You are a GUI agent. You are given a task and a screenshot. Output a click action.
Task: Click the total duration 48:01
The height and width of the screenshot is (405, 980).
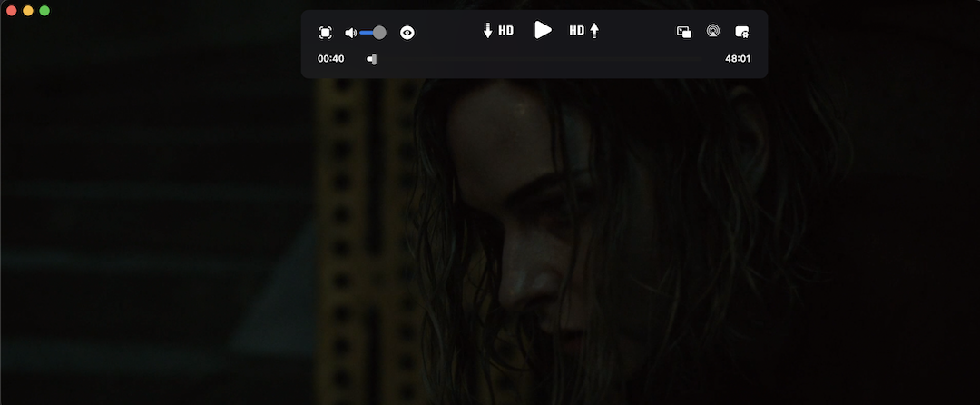(x=738, y=59)
